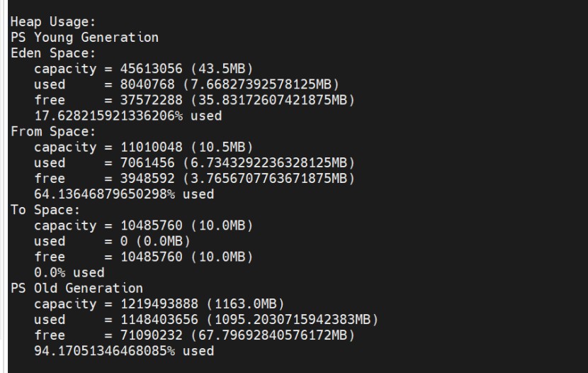Click the From Space label
Image resolution: width=588 pixels, height=373 pixels.
point(53,132)
